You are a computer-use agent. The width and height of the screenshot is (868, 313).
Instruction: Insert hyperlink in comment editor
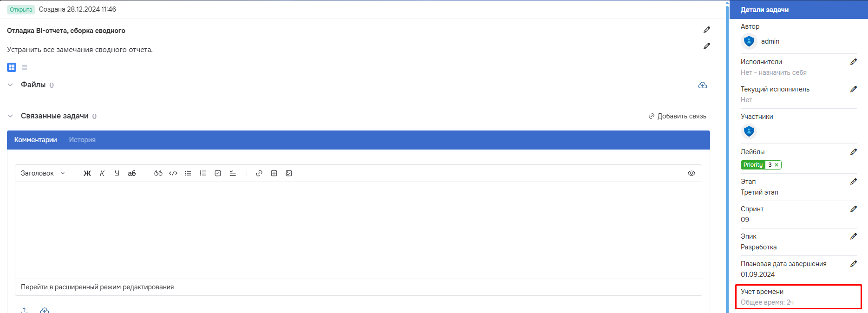coord(259,173)
